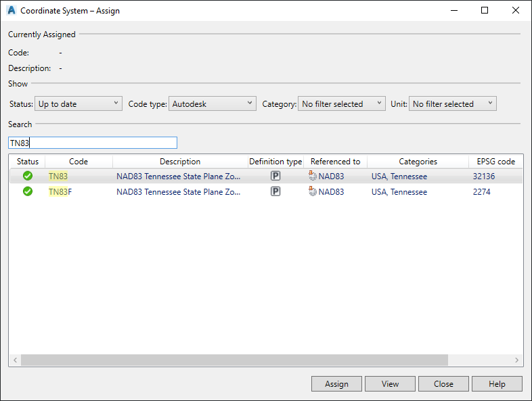Click the green status check for TN83F
This screenshot has width=532, height=401.
28,191
